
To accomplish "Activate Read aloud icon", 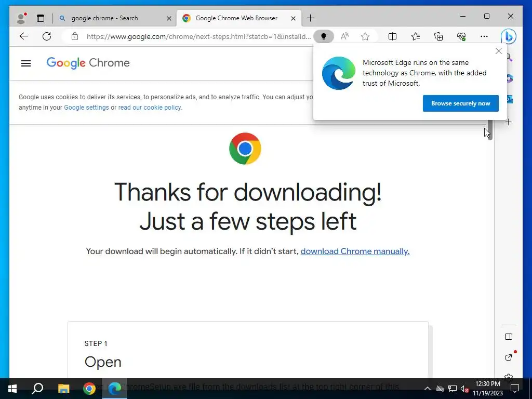I will click(344, 36).
